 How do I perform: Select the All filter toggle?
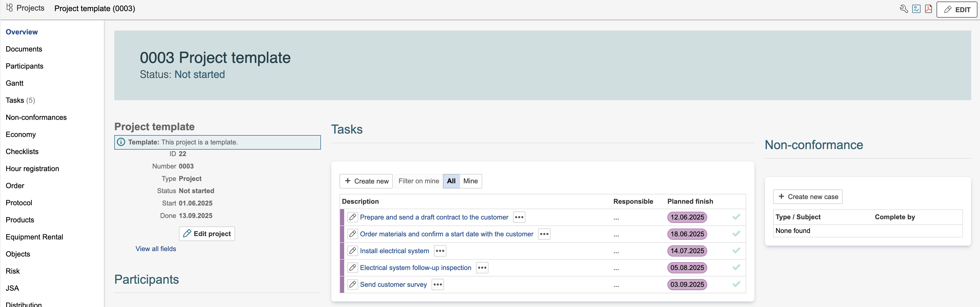451,181
